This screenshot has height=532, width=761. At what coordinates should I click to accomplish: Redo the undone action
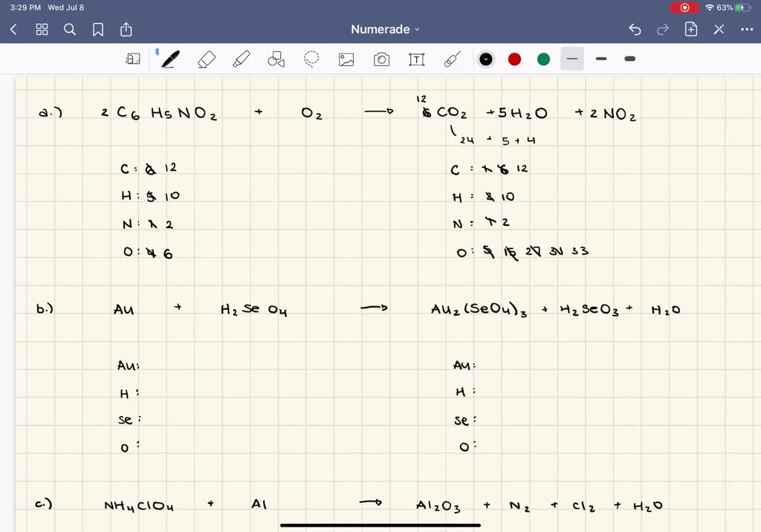pyautogui.click(x=662, y=30)
